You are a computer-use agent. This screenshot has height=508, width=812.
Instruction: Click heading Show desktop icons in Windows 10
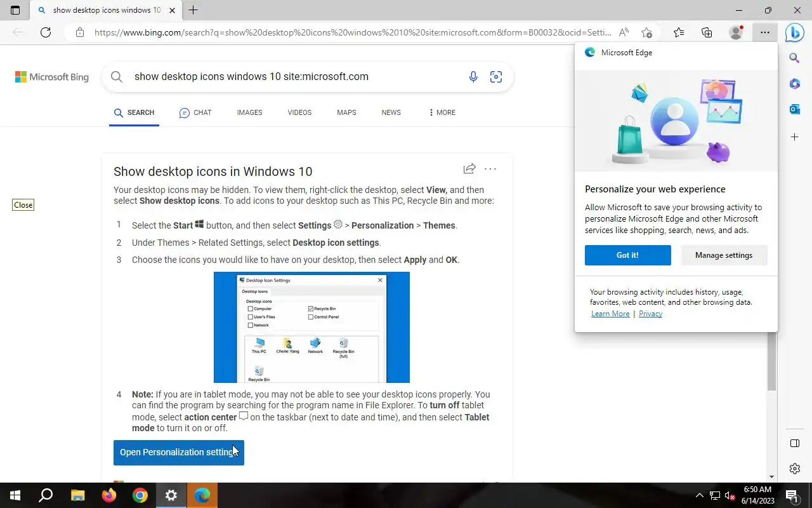pyautogui.click(x=213, y=171)
